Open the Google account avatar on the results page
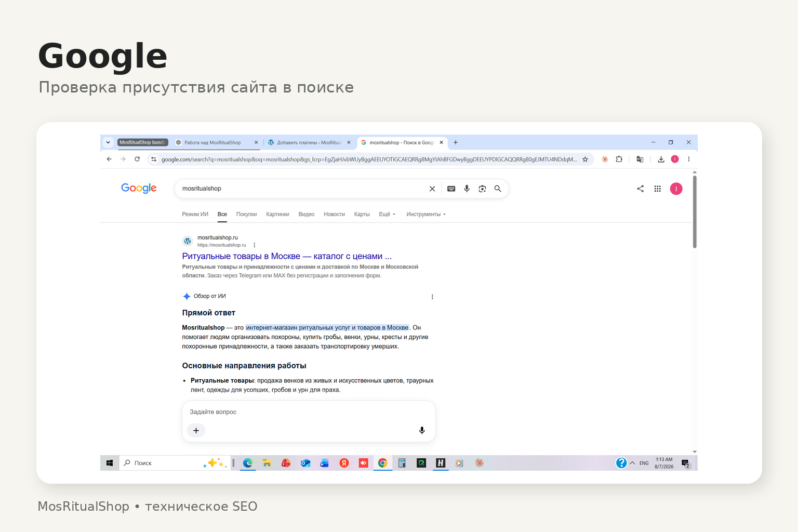This screenshot has width=798, height=532. (x=676, y=189)
